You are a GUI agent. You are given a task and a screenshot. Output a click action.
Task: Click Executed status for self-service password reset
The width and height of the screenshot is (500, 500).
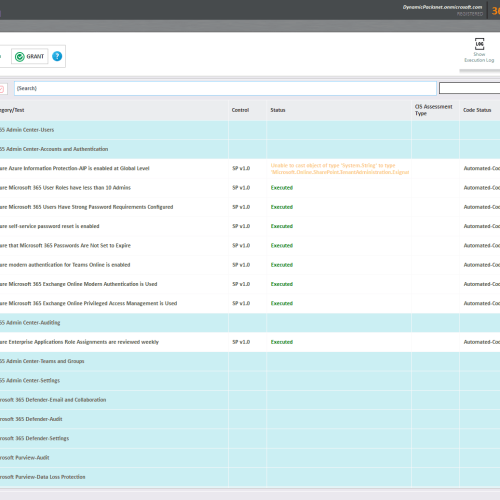[282, 226]
